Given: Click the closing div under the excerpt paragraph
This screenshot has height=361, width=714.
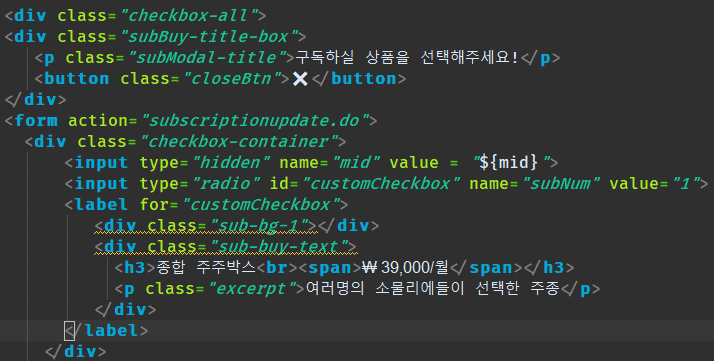Looking at the screenshot, I should tap(126, 309).
